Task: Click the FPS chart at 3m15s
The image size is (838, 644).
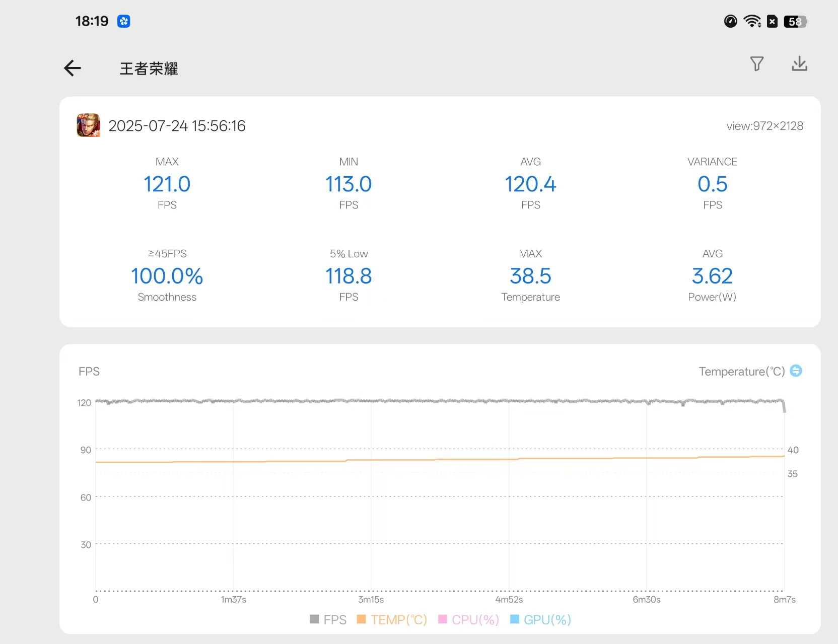Action: (x=371, y=496)
